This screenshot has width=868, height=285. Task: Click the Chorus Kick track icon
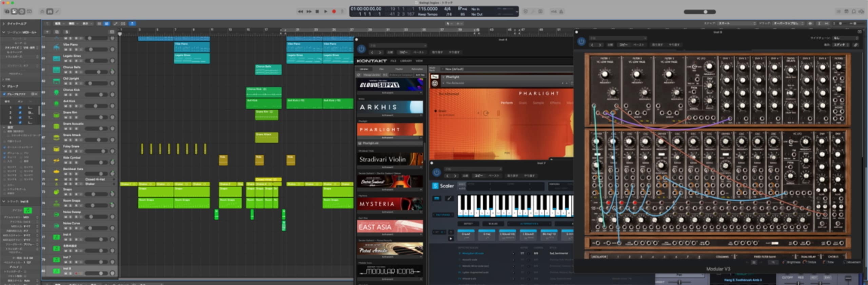56,92
